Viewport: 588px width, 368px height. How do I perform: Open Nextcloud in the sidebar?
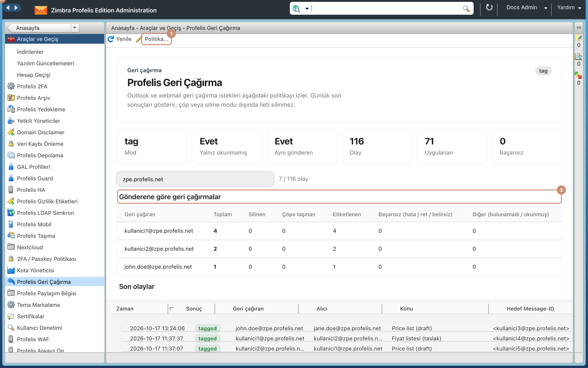coord(30,247)
